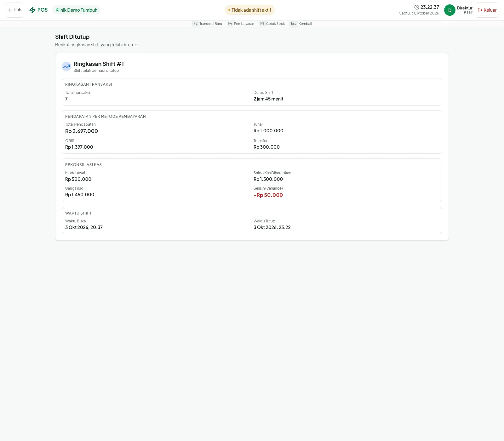The height and width of the screenshot is (441, 504).
Task: Click the Direktur Kasir user label
Action: 465,10
